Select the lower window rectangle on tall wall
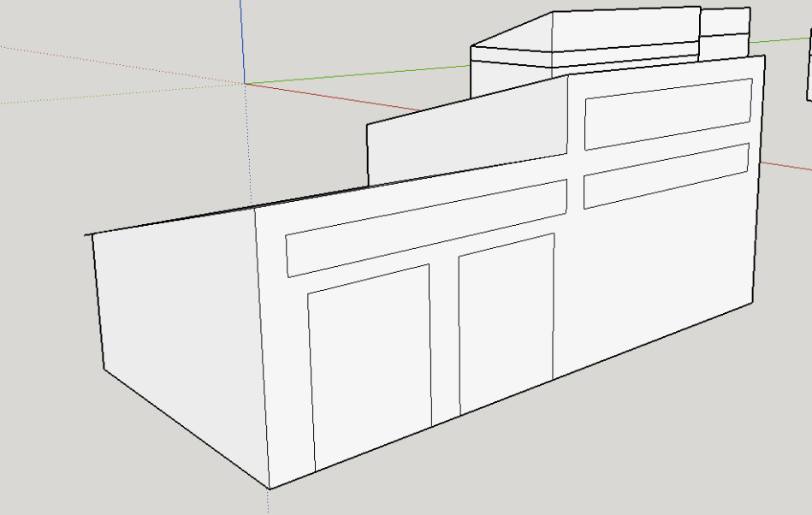812x515 pixels. click(666, 175)
